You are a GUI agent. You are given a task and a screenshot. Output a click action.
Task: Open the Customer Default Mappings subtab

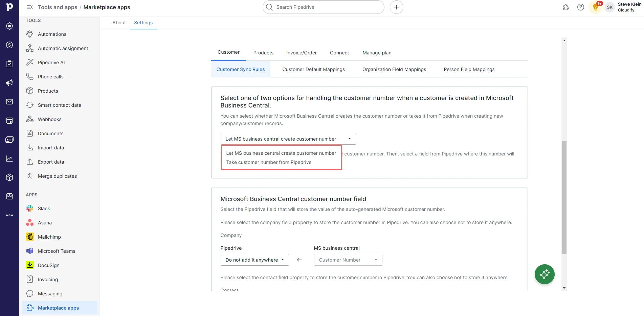coord(314,69)
